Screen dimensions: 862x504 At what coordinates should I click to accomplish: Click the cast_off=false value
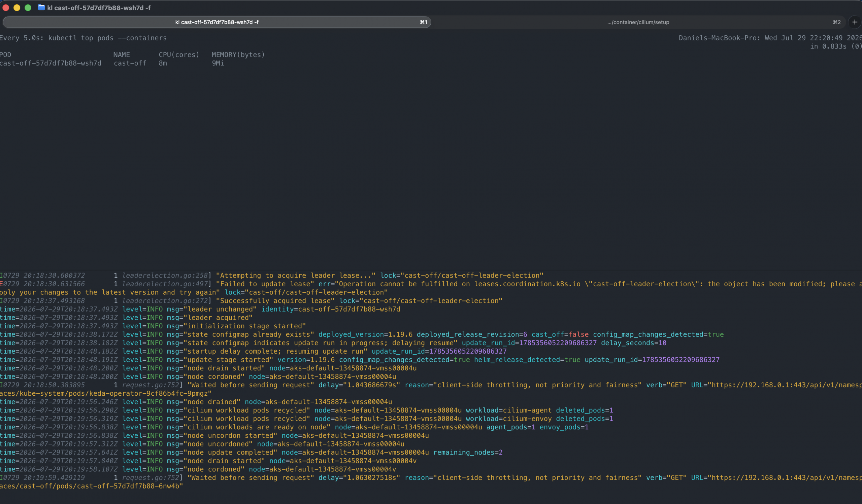click(560, 334)
